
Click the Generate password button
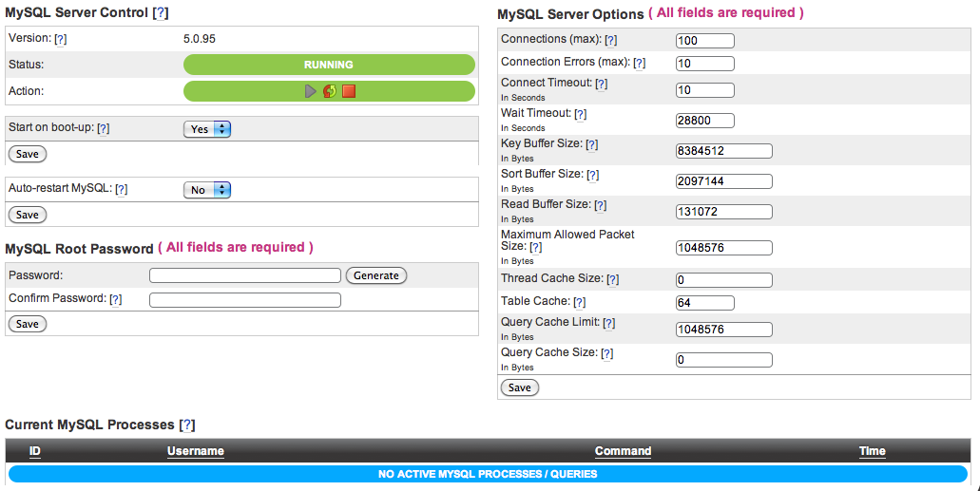tap(376, 275)
